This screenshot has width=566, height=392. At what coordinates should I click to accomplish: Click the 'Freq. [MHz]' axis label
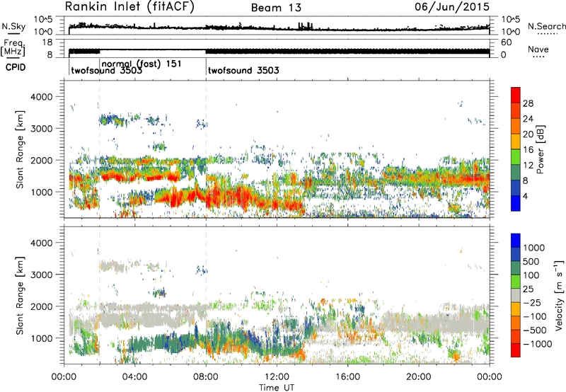tap(13, 48)
